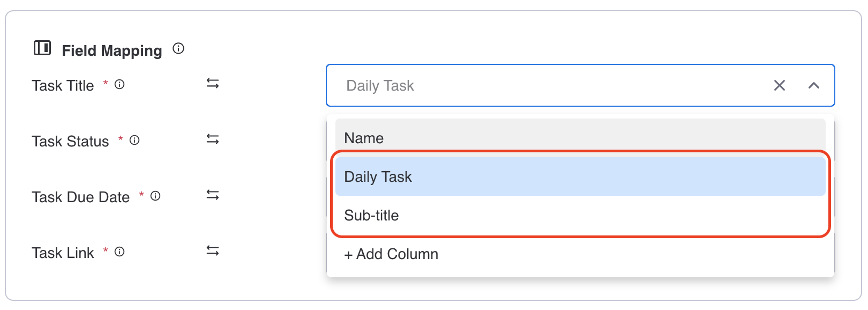
Task: Click the Task Status label
Action: 70,141
